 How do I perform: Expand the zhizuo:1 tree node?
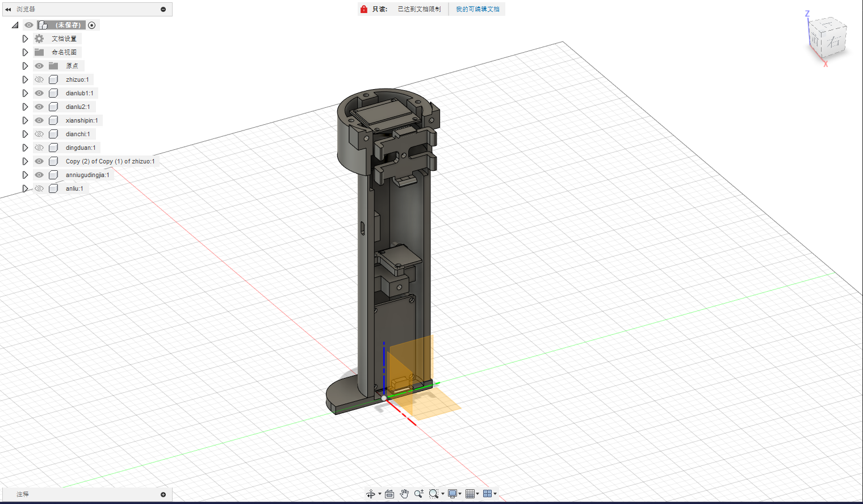click(25, 79)
